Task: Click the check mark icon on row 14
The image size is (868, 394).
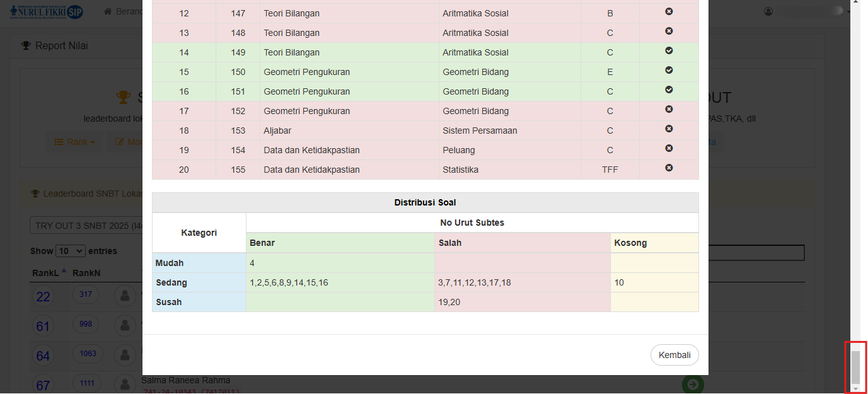Action: pyautogui.click(x=669, y=50)
